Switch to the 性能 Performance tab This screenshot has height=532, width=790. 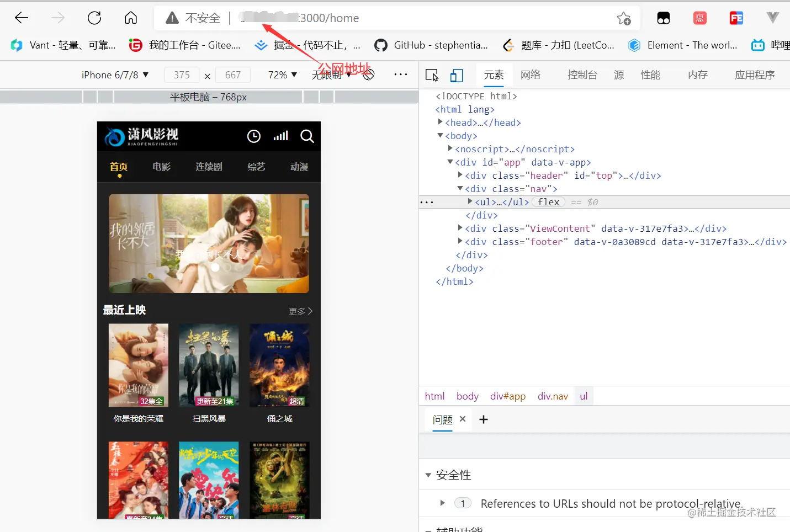[x=650, y=75]
